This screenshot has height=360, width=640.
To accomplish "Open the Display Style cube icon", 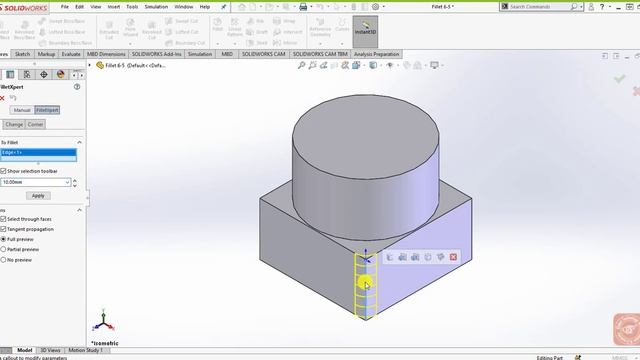I will coord(373,65).
